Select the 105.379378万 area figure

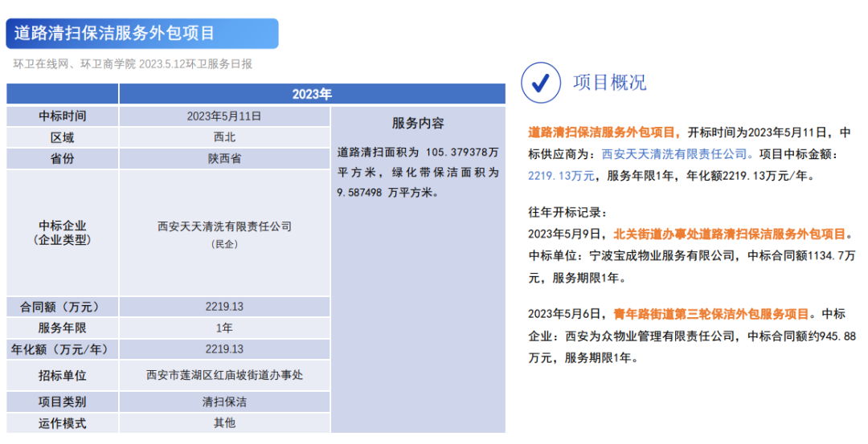(462, 152)
